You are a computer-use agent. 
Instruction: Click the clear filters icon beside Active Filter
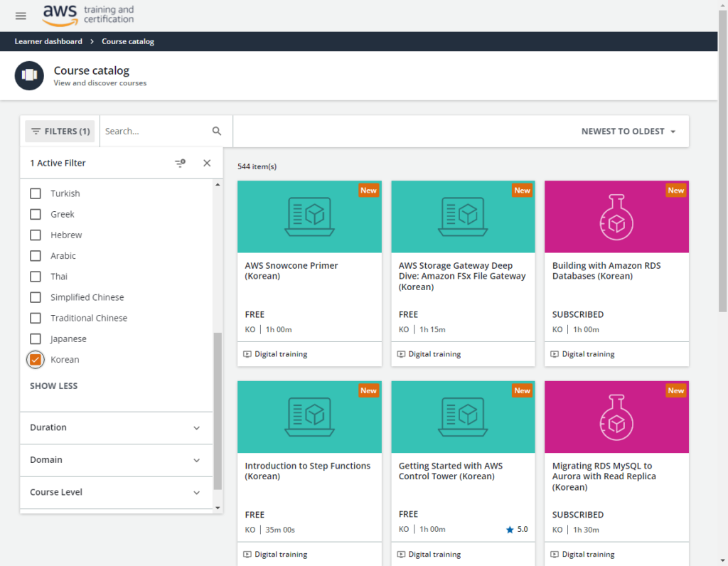[180, 163]
